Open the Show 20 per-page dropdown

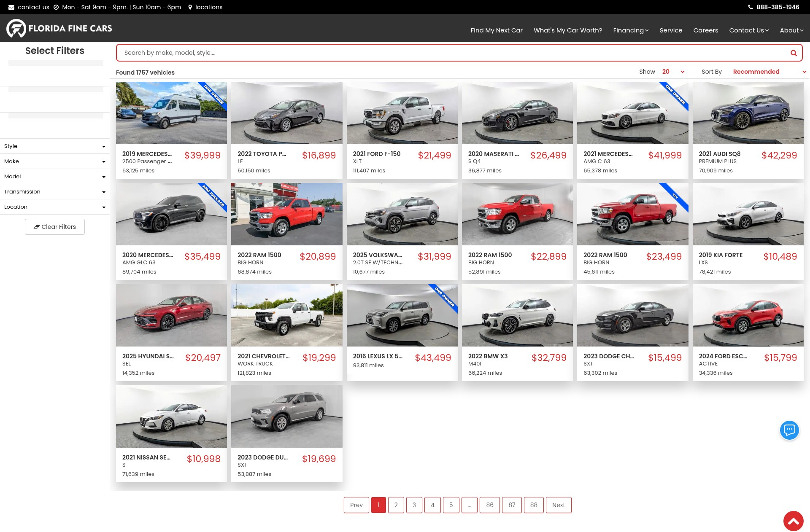click(x=673, y=72)
